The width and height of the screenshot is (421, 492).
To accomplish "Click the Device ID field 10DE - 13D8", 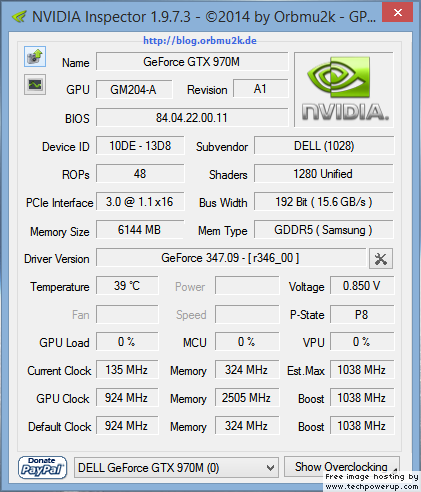I will pyautogui.click(x=140, y=146).
